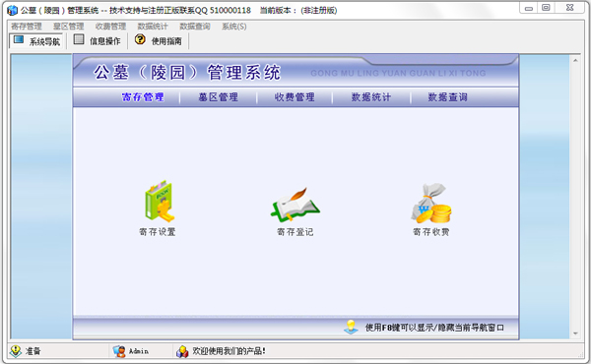Open the 系统(S) menu

click(234, 27)
